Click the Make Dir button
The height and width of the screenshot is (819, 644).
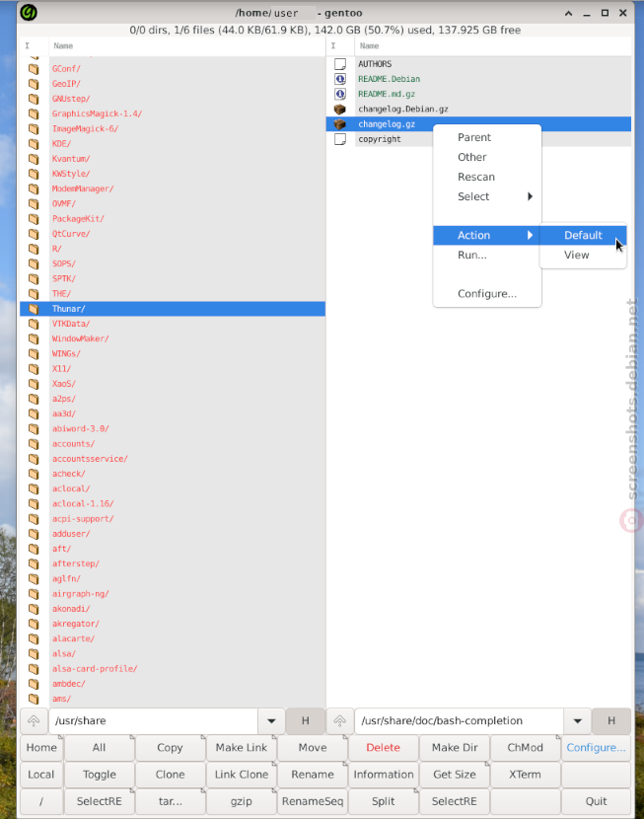click(455, 747)
